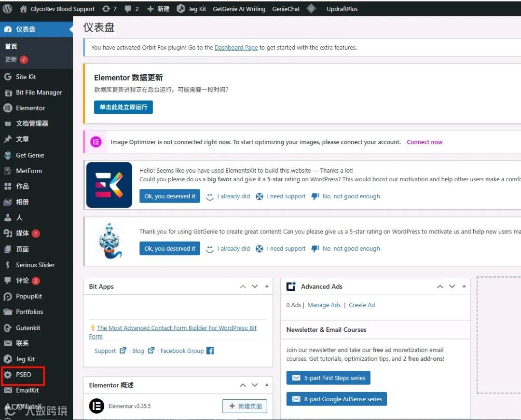Click the PopupKit sidebar icon
This screenshot has width=521, height=420.
click(8, 296)
